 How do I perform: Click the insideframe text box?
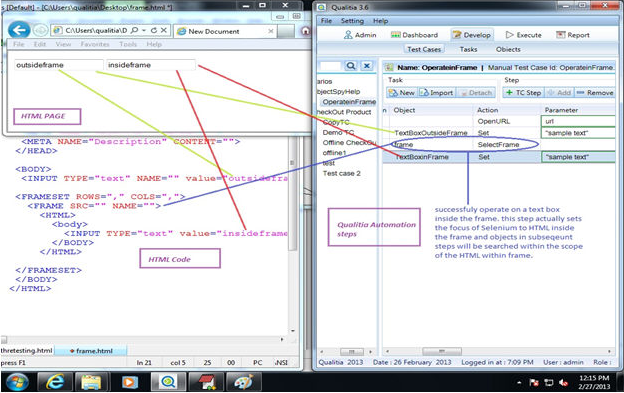click(x=151, y=65)
